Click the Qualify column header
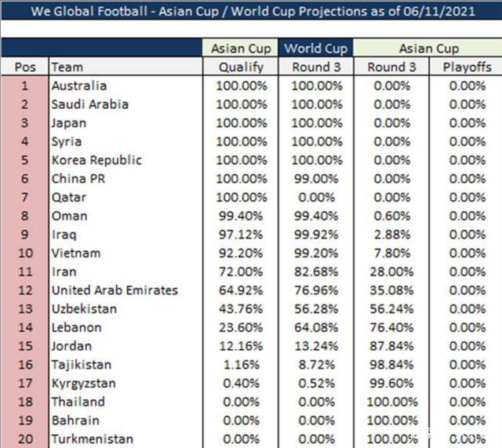This screenshot has width=502, height=448. [x=241, y=67]
